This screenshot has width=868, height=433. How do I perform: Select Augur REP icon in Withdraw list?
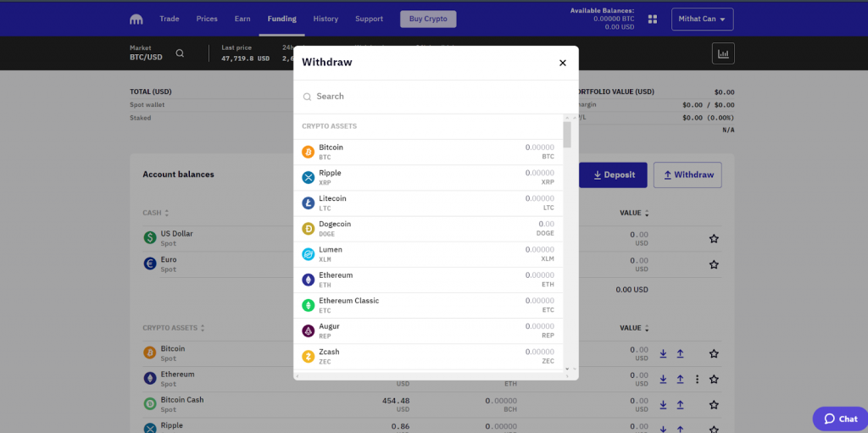pyautogui.click(x=308, y=330)
